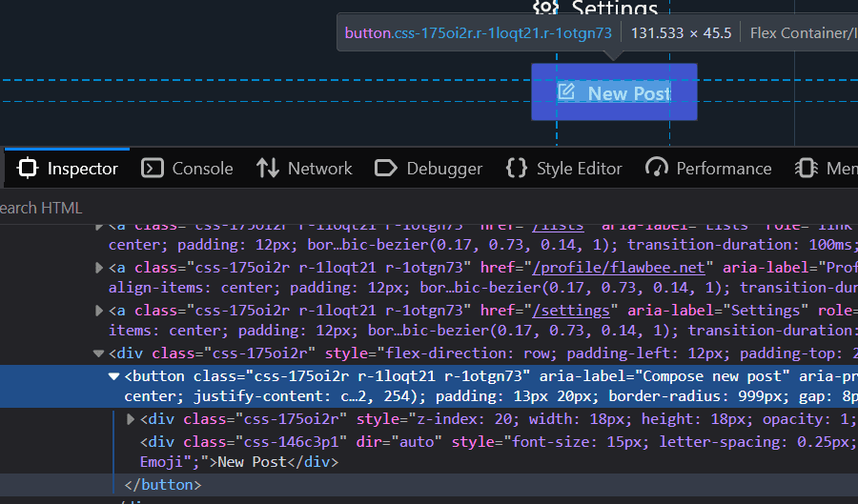This screenshot has width=858, height=504.
Task: Click the Console tab's terminal icon
Action: [153, 169]
